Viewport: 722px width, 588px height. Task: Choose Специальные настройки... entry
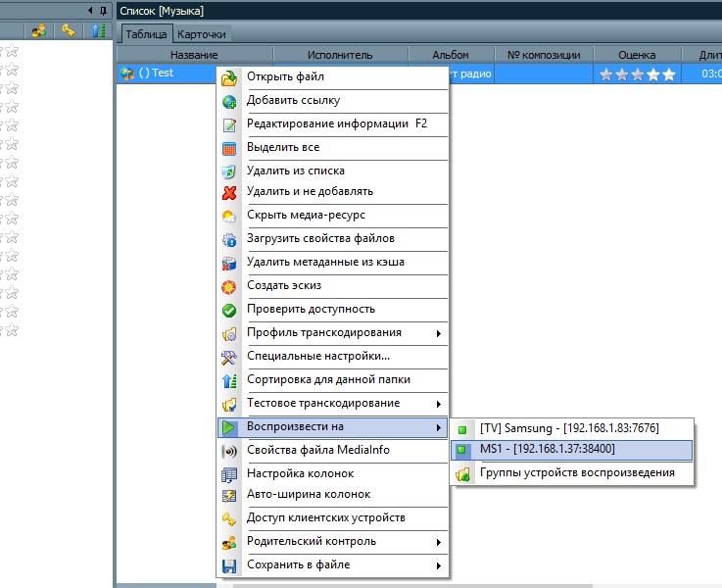[x=332, y=356]
